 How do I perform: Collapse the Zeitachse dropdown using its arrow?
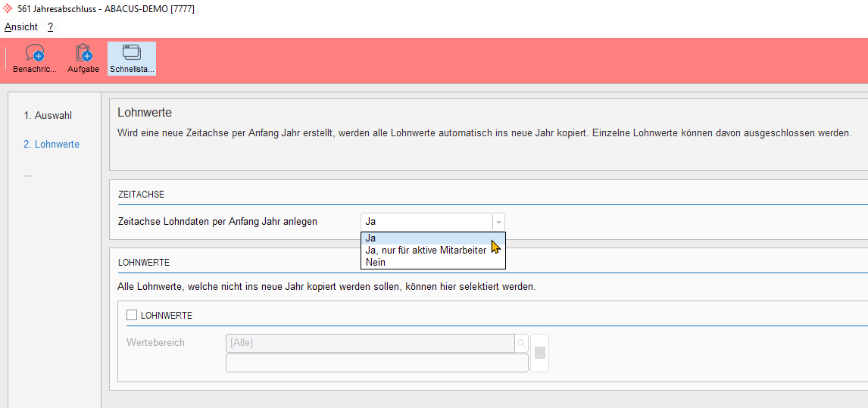pyautogui.click(x=498, y=222)
